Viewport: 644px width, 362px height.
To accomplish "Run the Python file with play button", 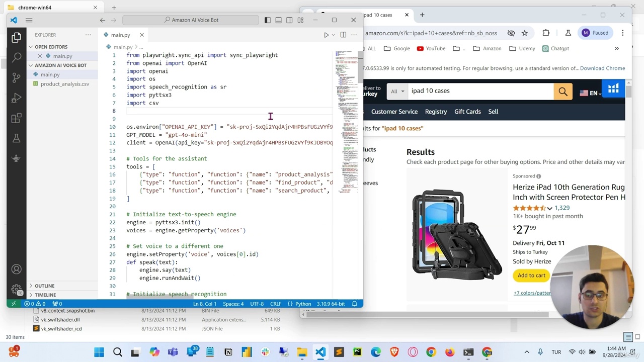I will click(326, 35).
